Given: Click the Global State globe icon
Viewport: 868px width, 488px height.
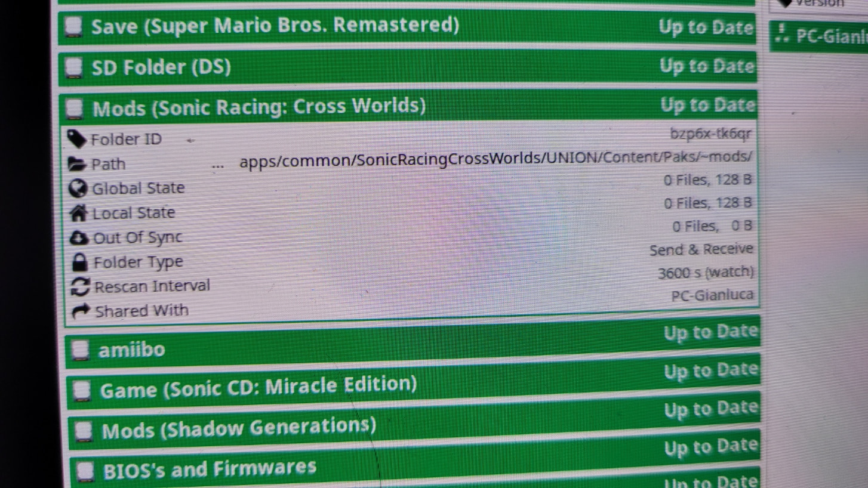Looking at the screenshot, I should coord(78,189).
